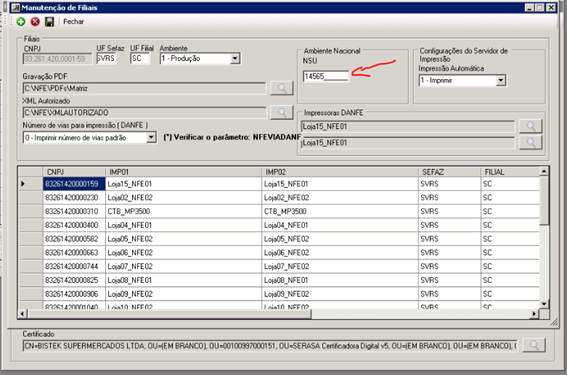
Task: Click the Fechar toolbar button
Action: pyautogui.click(x=73, y=22)
